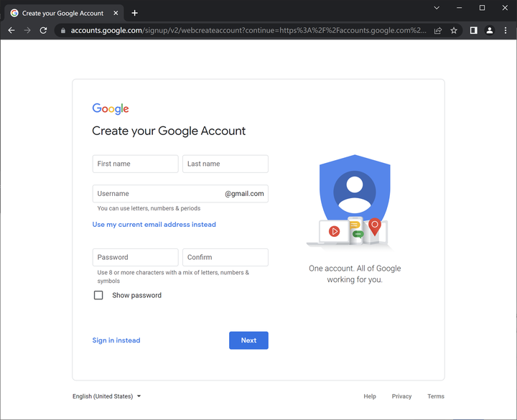
Task: Click the Create your Google Account heading
Action: tap(169, 131)
